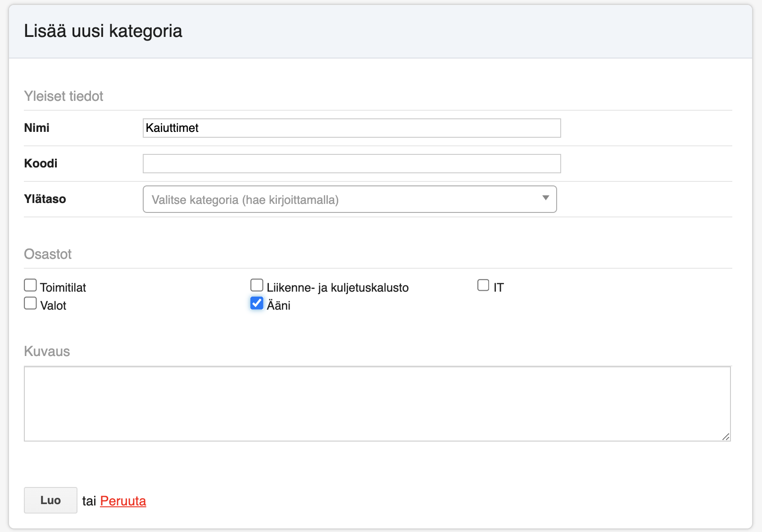Click the Ylätaso dropdown arrow

click(x=545, y=198)
